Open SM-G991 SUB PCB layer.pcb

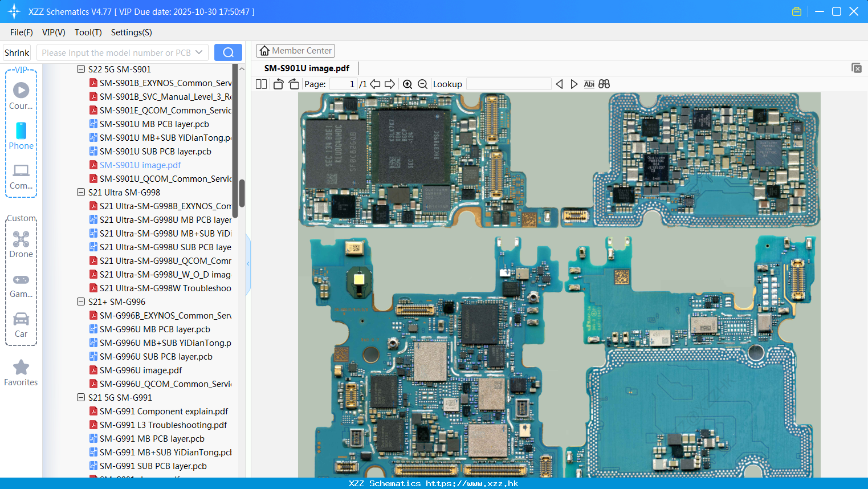pos(153,466)
